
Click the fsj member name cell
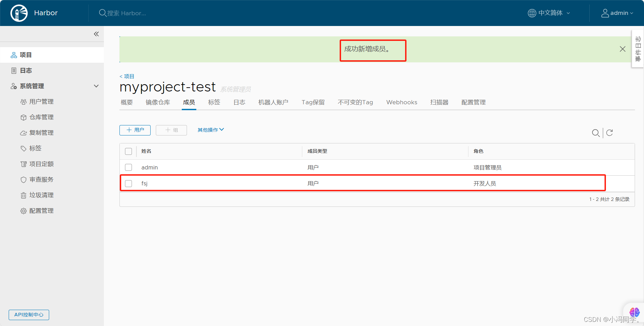pos(144,184)
